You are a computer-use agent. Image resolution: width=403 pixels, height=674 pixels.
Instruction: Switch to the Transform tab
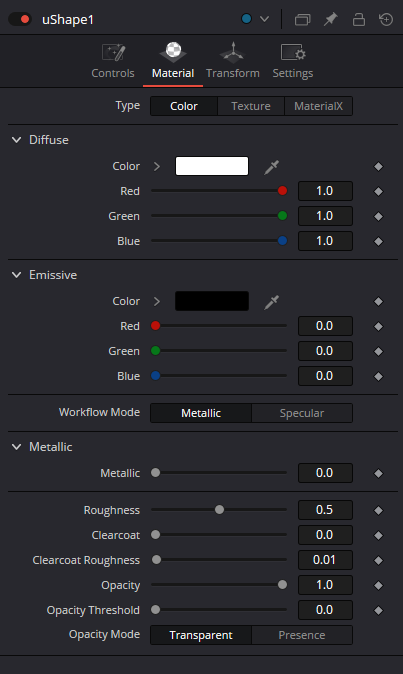(232, 61)
